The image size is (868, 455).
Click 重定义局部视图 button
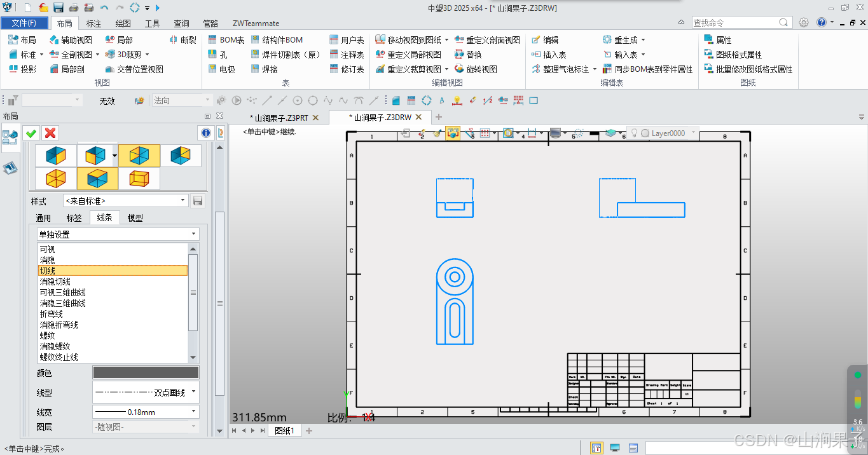[408, 55]
